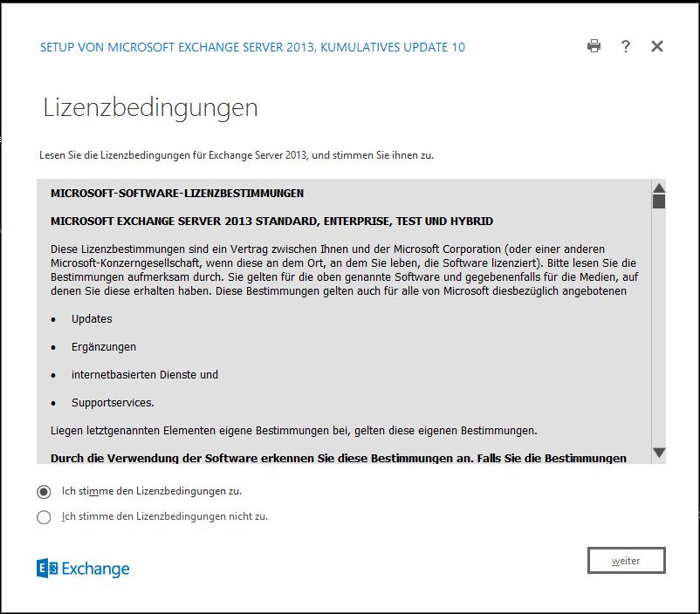Viewport: 700px width, 614px height.
Task: Open setup help via question mark icon
Action: tap(626, 46)
